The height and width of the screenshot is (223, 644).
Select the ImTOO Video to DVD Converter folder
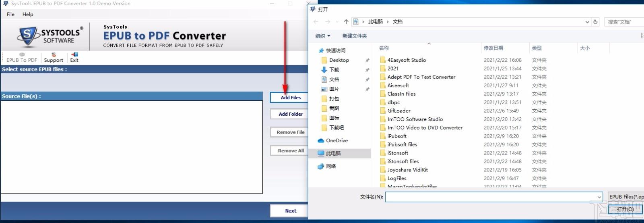point(425,128)
